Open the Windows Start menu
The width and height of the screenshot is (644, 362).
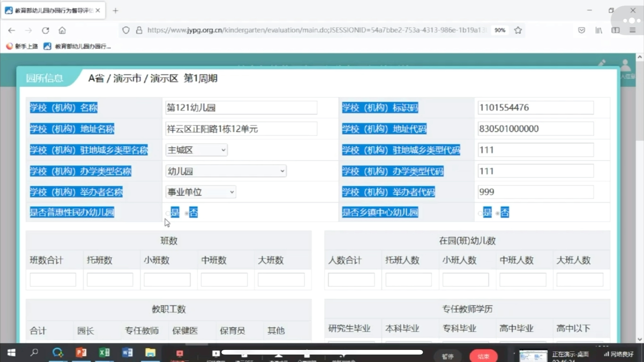pos(11,353)
